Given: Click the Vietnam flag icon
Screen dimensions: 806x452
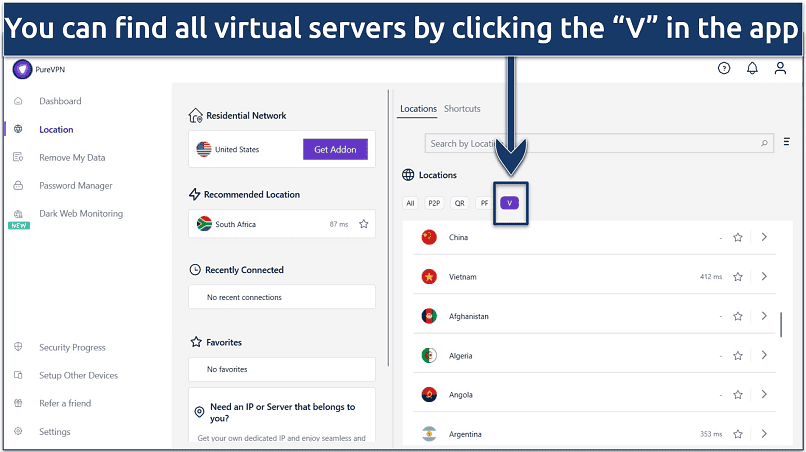Looking at the screenshot, I should [x=429, y=277].
